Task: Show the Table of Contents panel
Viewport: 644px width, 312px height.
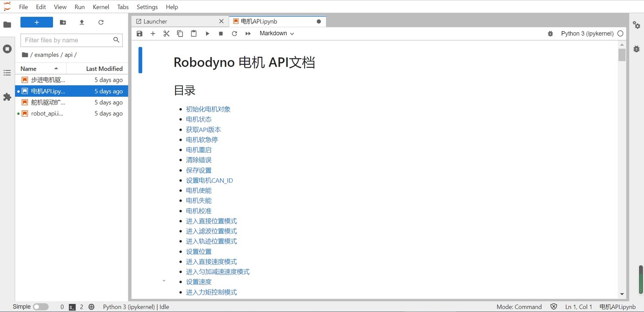Action: 7,73
